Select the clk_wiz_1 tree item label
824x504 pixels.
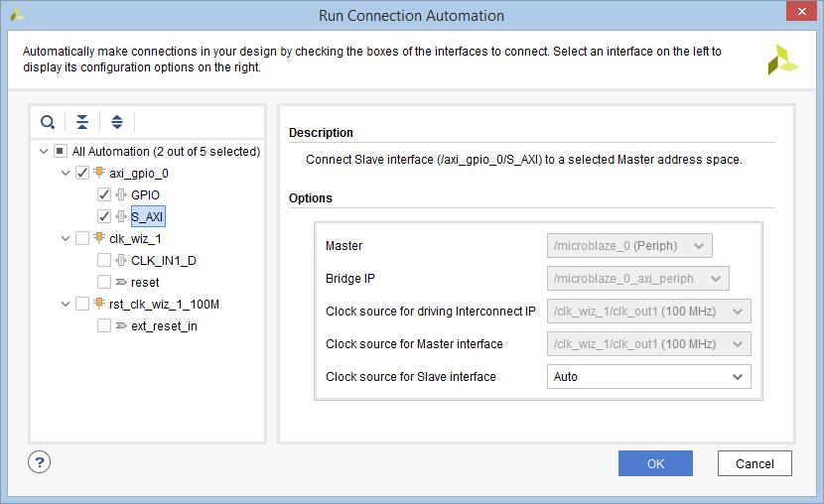pyautogui.click(x=135, y=239)
